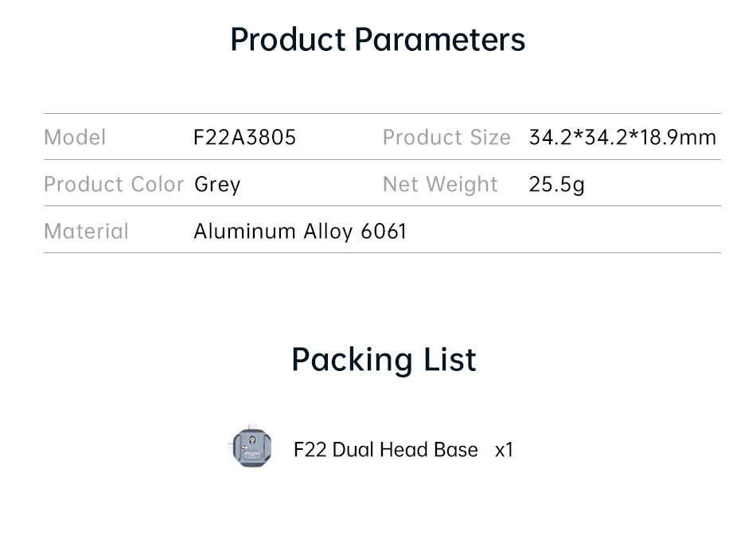Click the Product Color label
Image resolution: width=756 pixels, height=543 pixels.
[x=114, y=184]
